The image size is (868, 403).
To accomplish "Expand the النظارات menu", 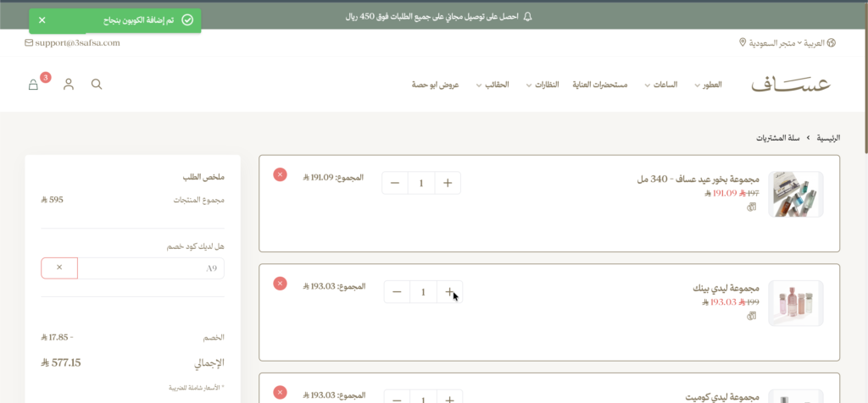I will (x=542, y=85).
